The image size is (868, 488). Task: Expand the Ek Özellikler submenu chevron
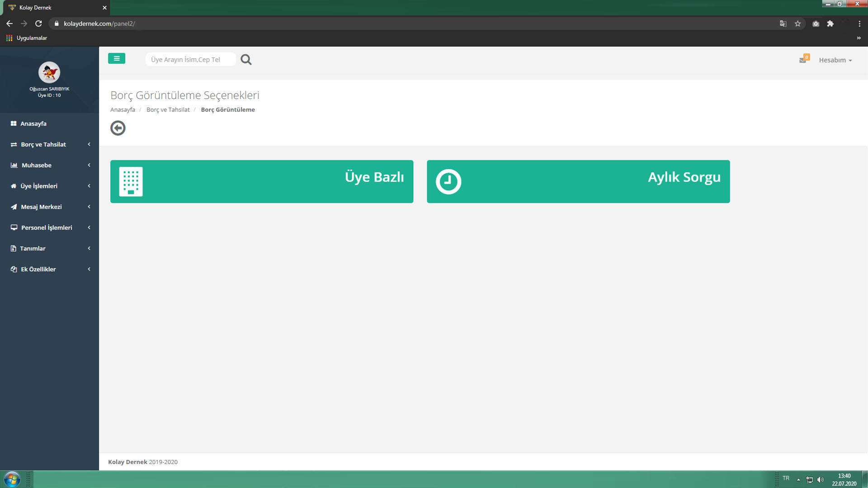pos(89,269)
